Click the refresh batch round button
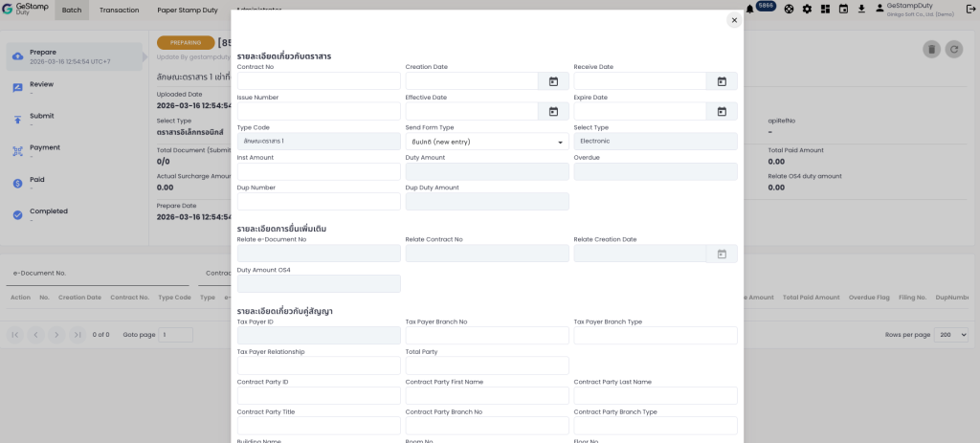Screen dimensions: 980x443 pyautogui.click(x=954, y=50)
